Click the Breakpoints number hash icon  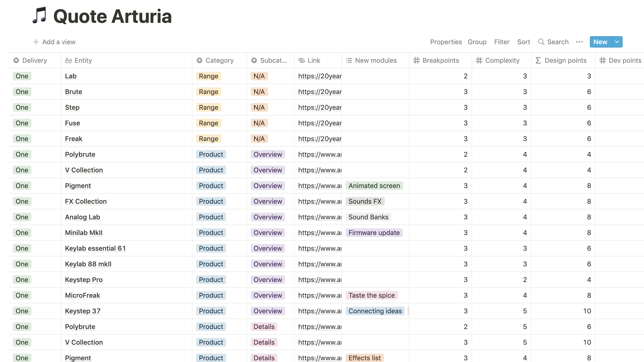417,60
